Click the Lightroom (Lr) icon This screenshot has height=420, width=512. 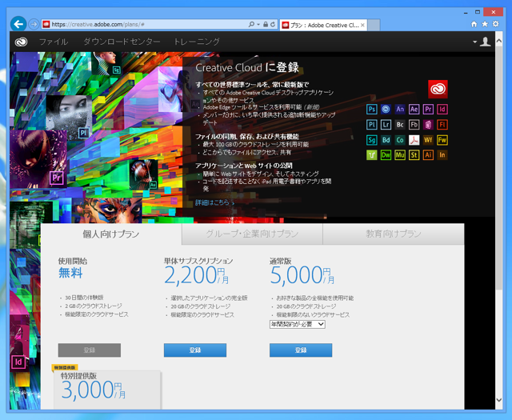(386, 125)
